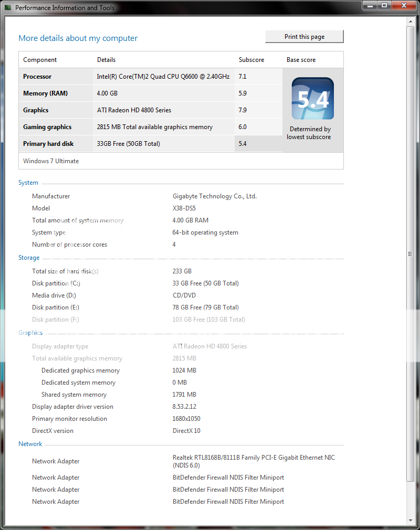The image size is (420, 530).
Task: Minimize the Performance Information and Tools window
Action: click(x=370, y=6)
